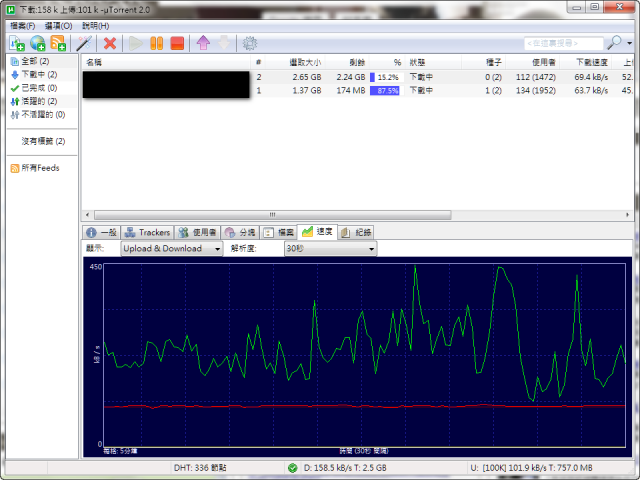Click the Start torrent play icon
This screenshot has width=640, height=480.
coord(136,43)
